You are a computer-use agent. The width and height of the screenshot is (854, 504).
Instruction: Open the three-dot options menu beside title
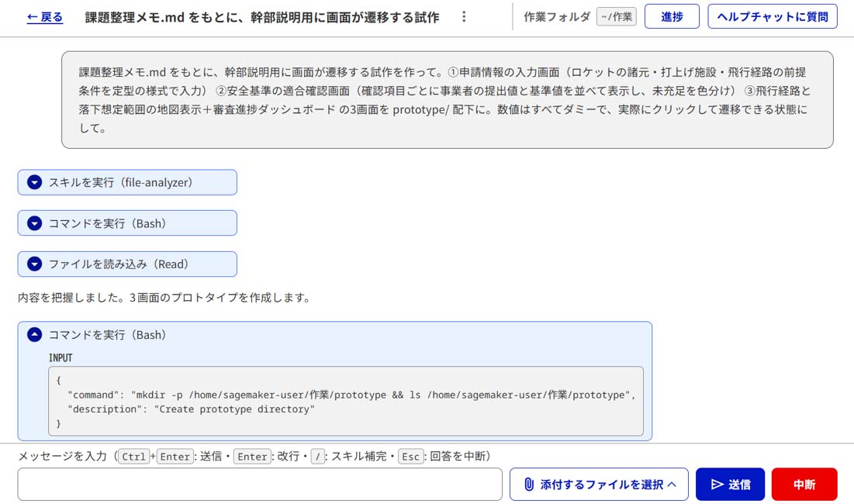tap(464, 17)
